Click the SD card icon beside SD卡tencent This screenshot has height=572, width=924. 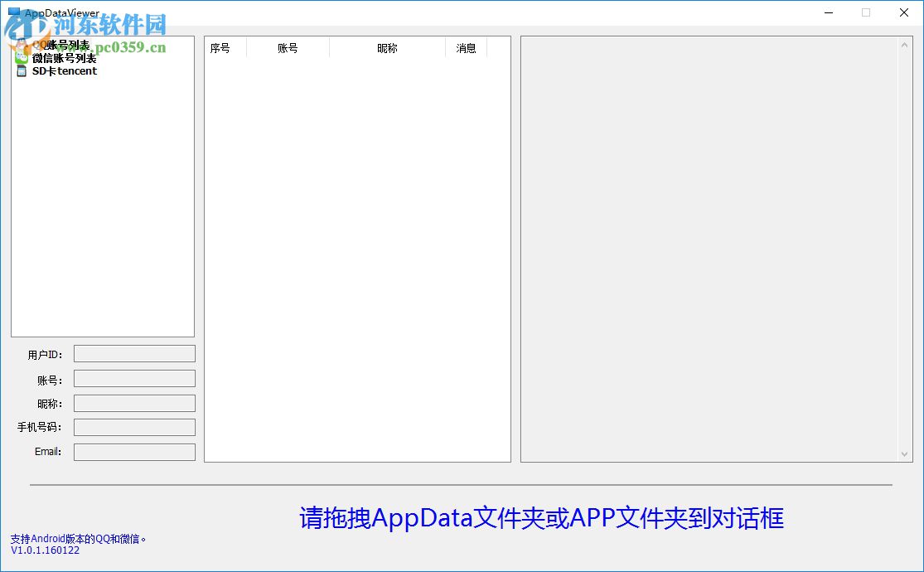click(22, 70)
